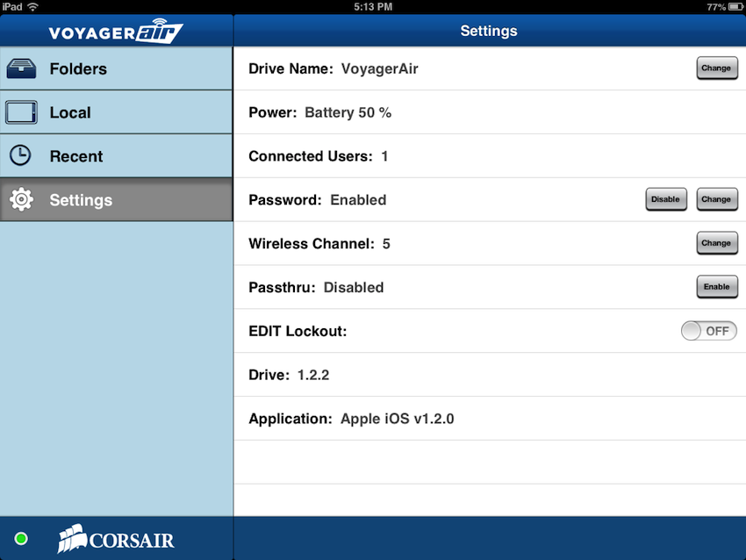Tap the VoyagerAir logo header
This screenshot has height=560, width=746.
[116, 32]
